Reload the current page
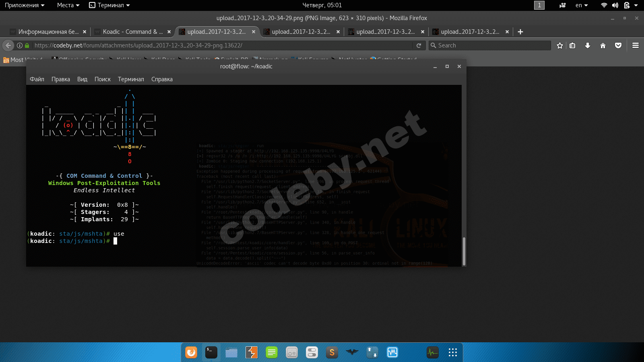644x362 pixels. tap(419, 45)
